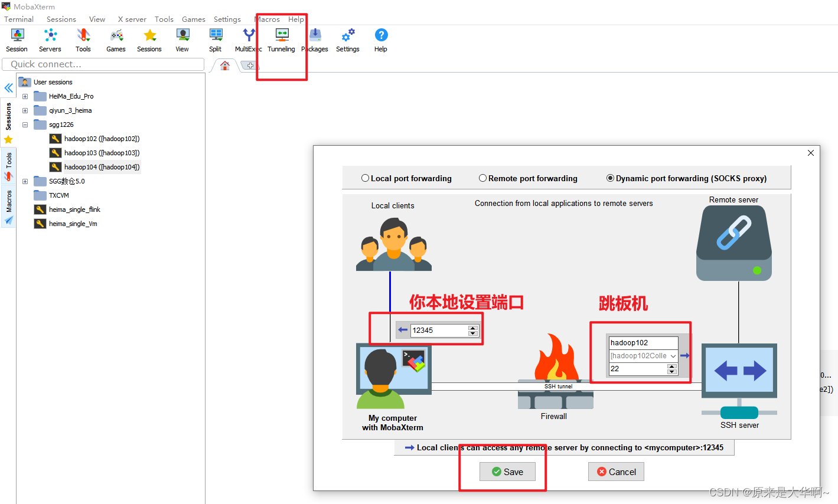The height and width of the screenshot is (504, 838).
Task: Open the Help menu in menu bar
Action: [x=296, y=19]
